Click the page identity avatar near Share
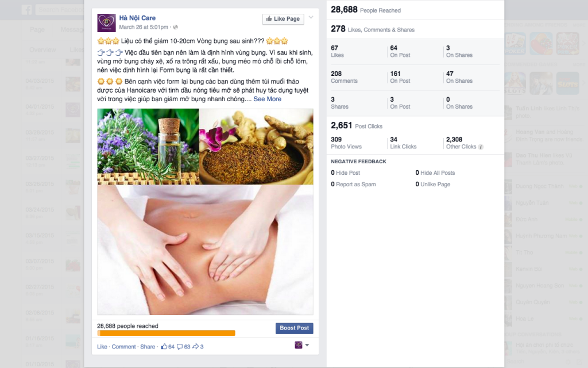This screenshot has width=588, height=368. pos(299,345)
